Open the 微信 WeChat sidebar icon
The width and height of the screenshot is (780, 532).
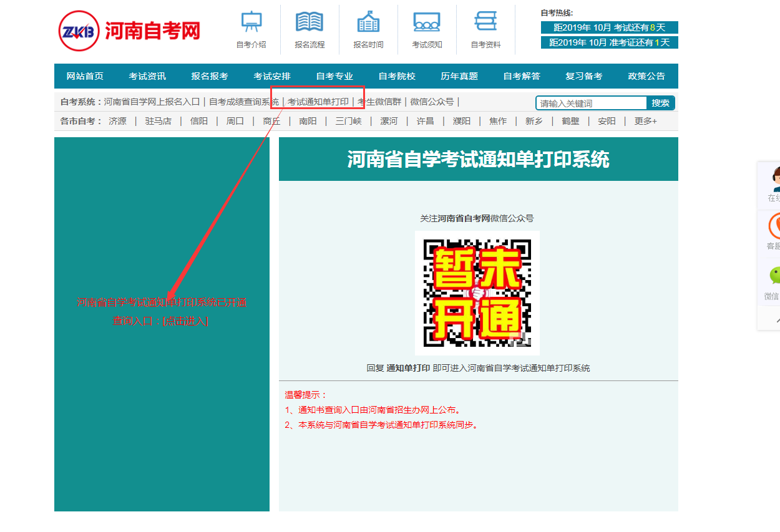774,276
